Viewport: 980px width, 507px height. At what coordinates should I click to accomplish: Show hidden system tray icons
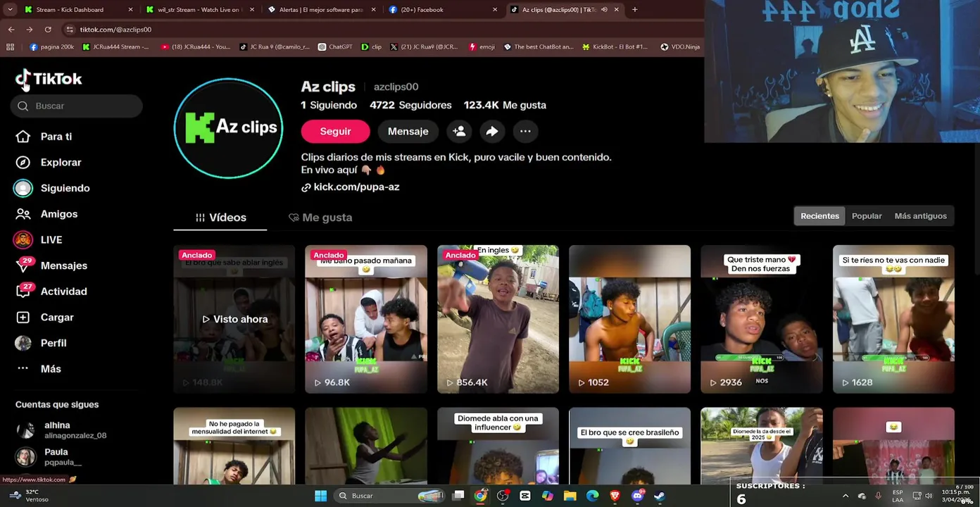pos(846,496)
